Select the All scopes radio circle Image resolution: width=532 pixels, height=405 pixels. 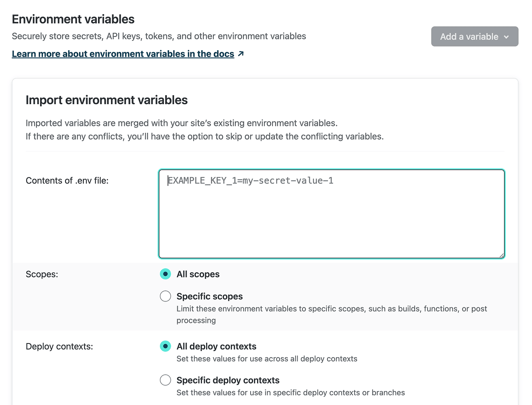[x=165, y=274]
